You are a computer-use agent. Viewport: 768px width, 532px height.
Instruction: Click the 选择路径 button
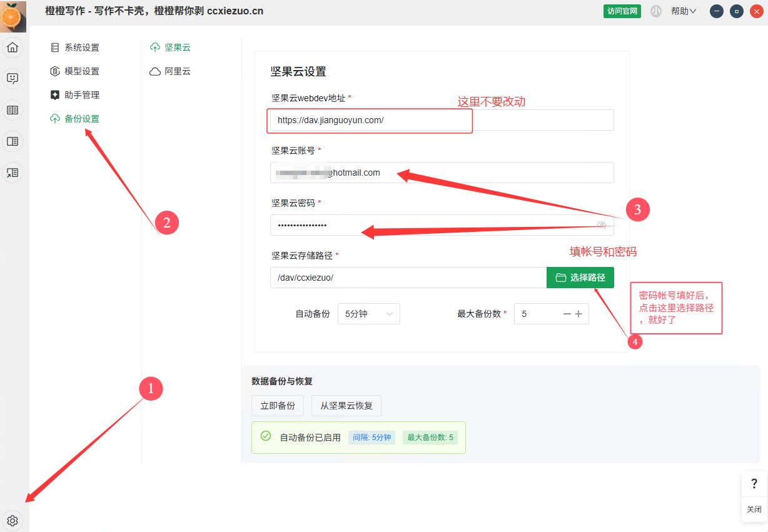click(x=580, y=278)
